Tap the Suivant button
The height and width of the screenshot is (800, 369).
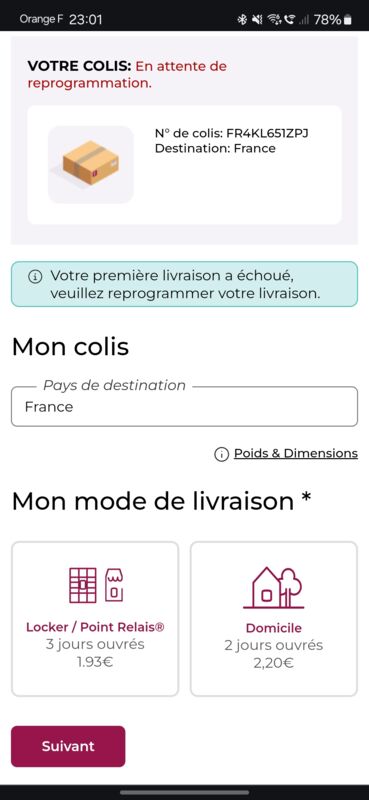coord(68,746)
